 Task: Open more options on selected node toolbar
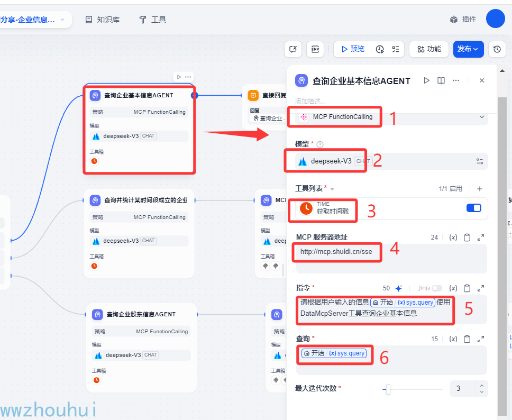click(x=188, y=77)
